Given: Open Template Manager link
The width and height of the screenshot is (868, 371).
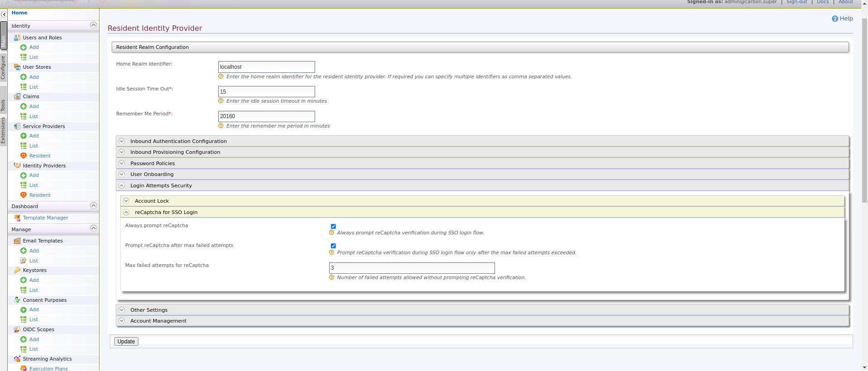Looking at the screenshot, I should click(46, 218).
